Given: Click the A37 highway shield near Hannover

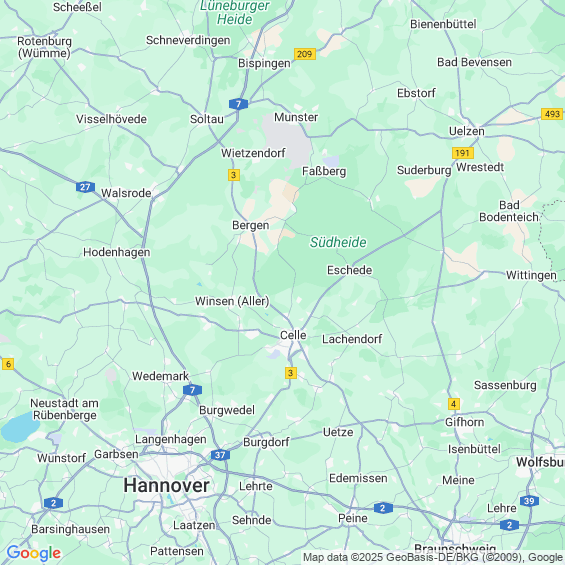Looking at the screenshot, I should (220, 455).
